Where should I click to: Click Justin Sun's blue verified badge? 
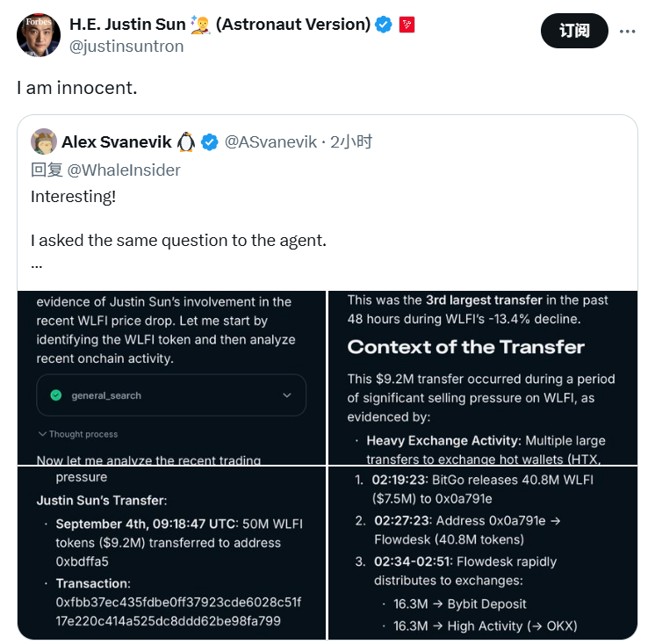coord(384,25)
